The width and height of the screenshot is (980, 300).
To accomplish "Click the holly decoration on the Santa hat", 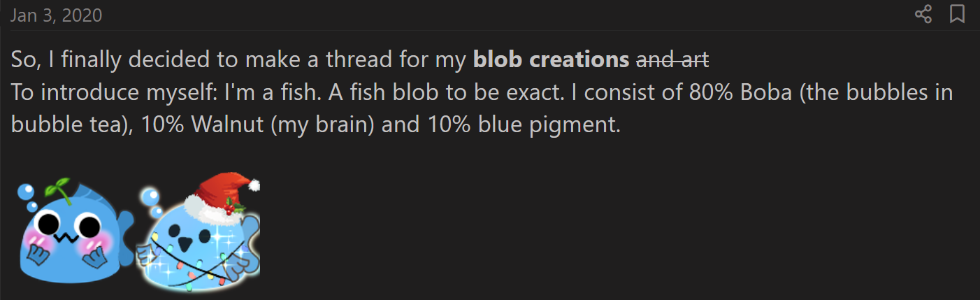I will click(x=235, y=206).
